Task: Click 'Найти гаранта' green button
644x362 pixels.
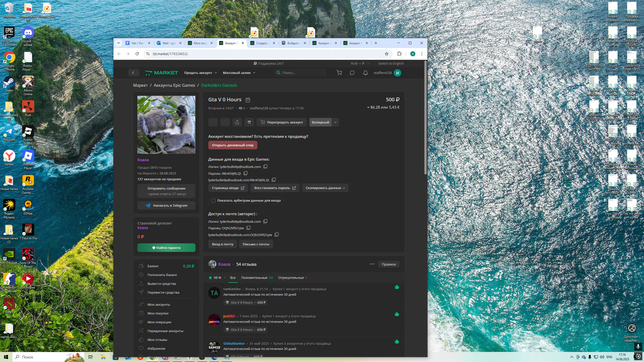Action: (166, 248)
